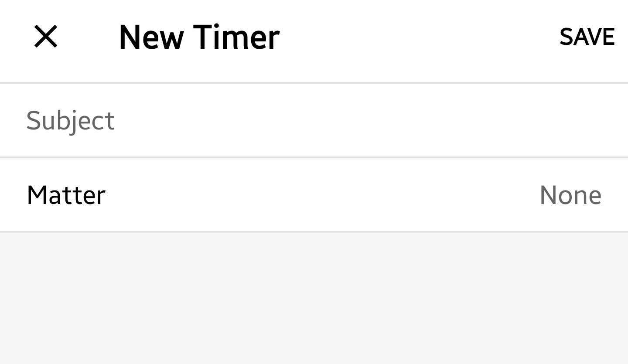Dismiss the timer dialog via X
This screenshot has height=364, width=628.
point(46,37)
